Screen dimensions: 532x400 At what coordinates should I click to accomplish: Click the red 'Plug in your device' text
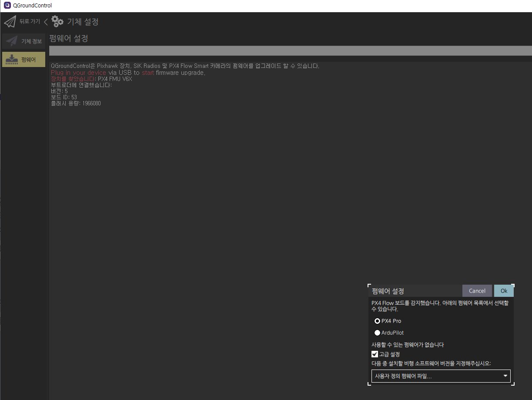point(78,73)
